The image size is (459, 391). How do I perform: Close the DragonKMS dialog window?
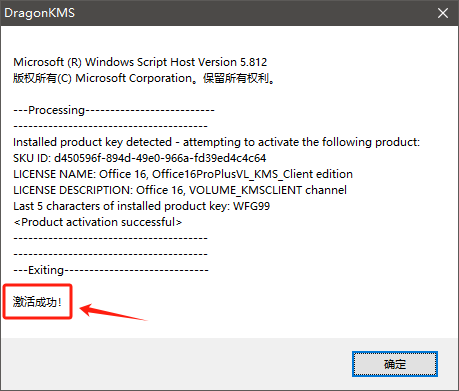443,13
